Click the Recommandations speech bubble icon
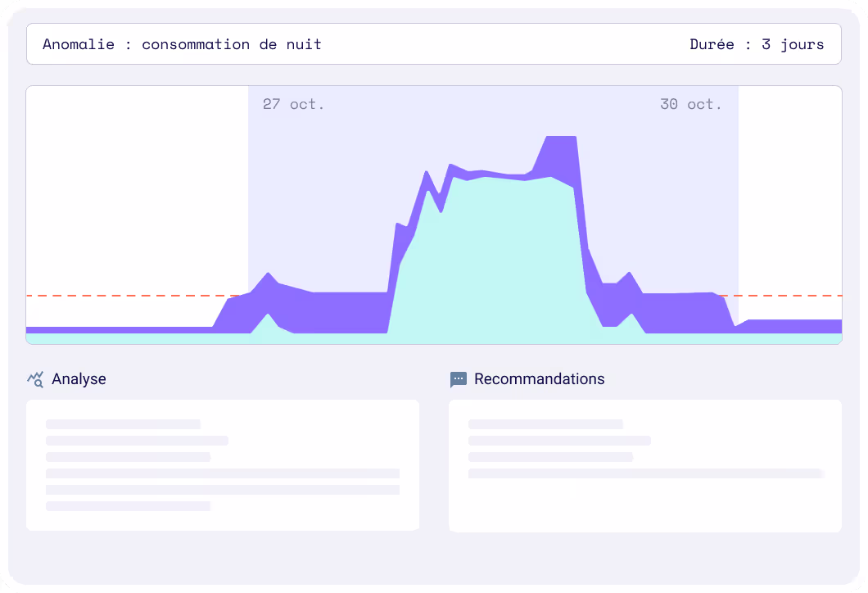 (459, 379)
